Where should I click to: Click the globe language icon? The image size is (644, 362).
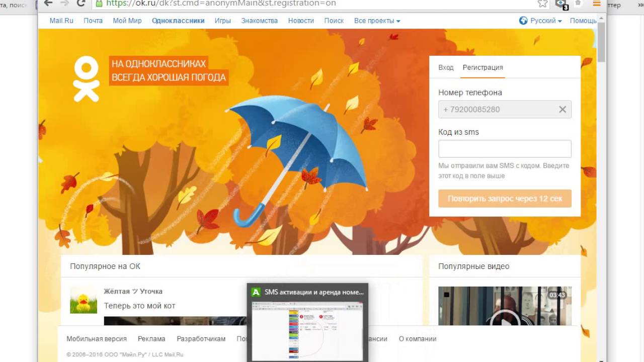(523, 21)
